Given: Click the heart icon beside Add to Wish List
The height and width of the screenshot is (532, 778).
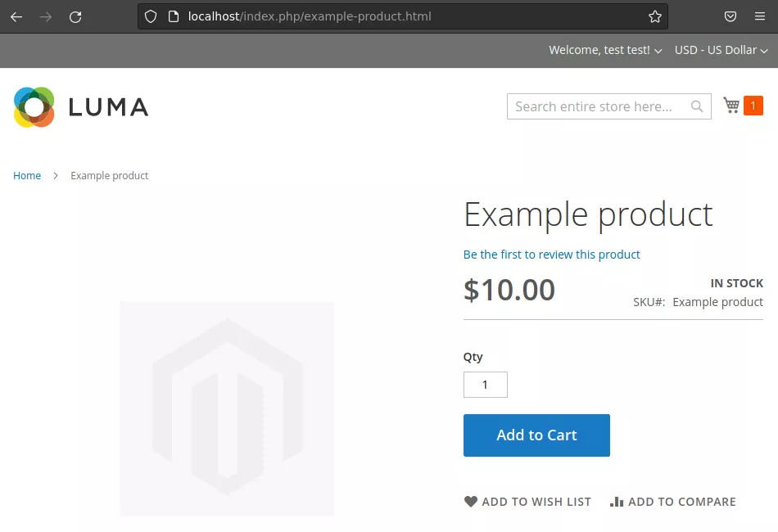Looking at the screenshot, I should tap(471, 501).
